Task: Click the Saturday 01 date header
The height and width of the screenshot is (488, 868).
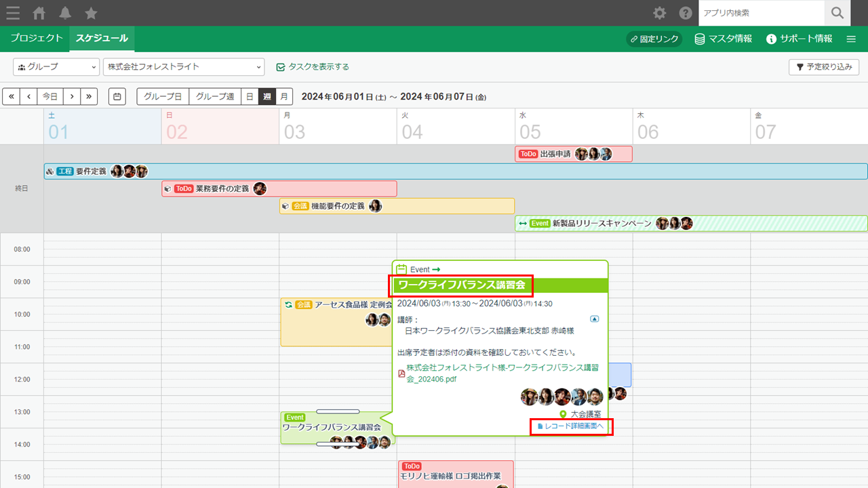Action: pyautogui.click(x=102, y=126)
